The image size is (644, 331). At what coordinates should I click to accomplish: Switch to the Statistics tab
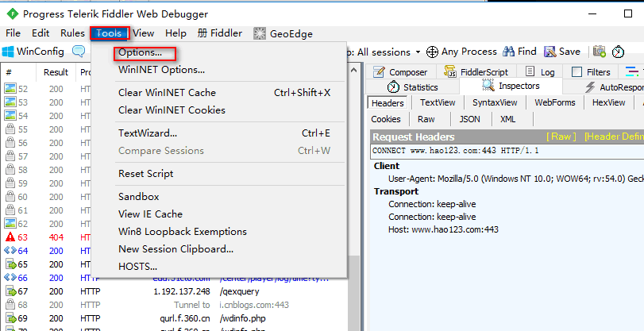[413, 87]
